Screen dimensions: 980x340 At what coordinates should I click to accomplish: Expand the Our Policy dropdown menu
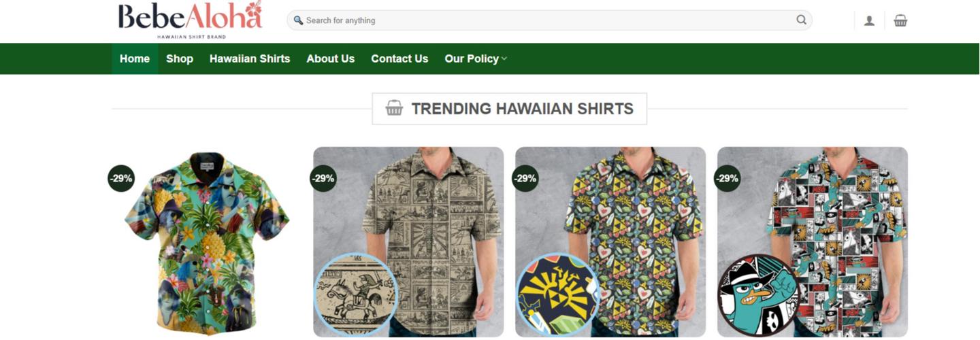(471, 59)
